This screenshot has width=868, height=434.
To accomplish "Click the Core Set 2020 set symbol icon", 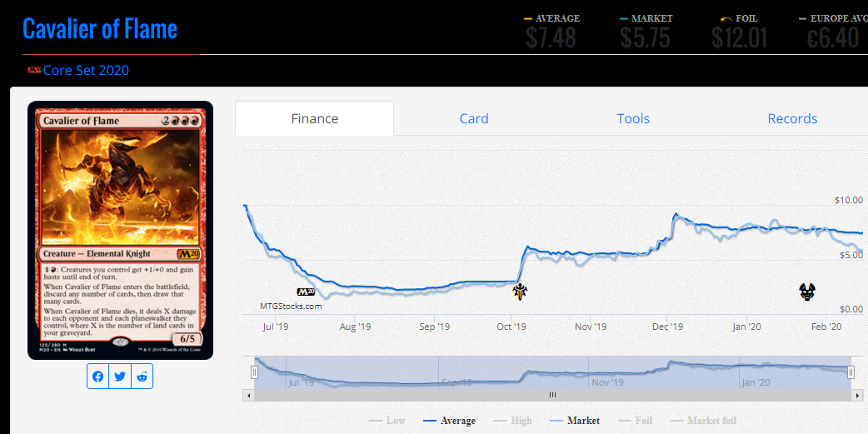I will [x=34, y=70].
